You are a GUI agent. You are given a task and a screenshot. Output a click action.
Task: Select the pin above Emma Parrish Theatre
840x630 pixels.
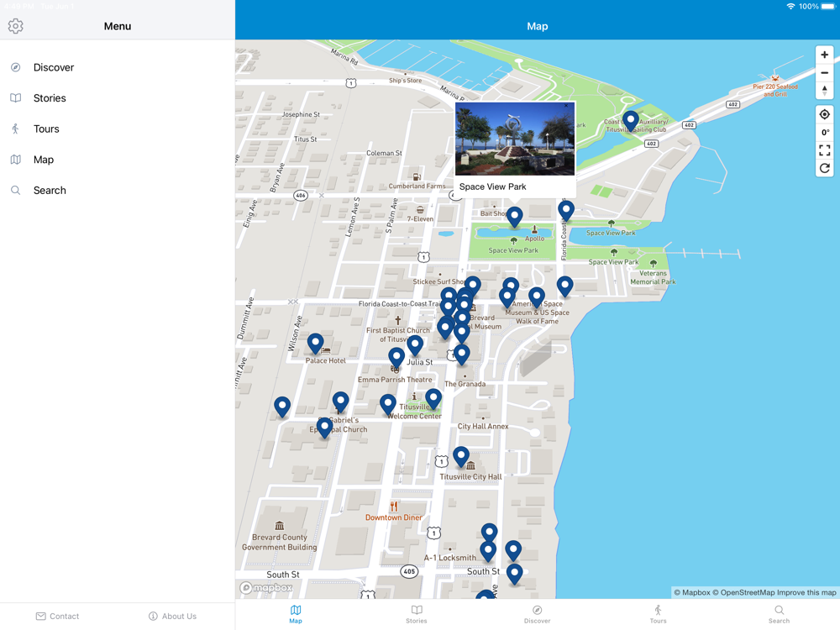(x=396, y=358)
